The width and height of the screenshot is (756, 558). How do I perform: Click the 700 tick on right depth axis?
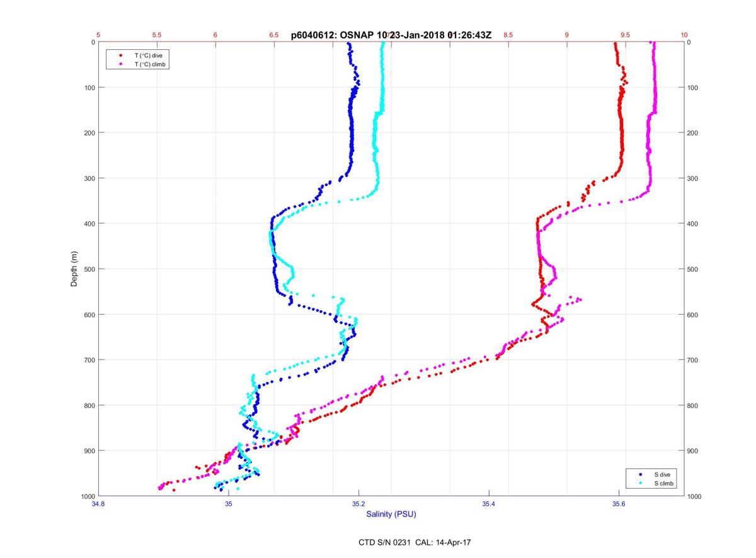[x=693, y=360]
